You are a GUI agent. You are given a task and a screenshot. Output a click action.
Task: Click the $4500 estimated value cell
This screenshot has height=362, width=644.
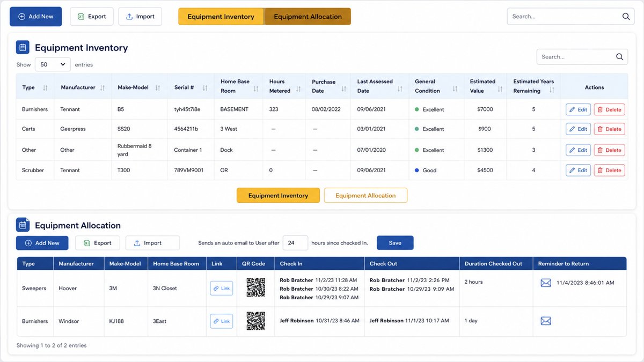[x=485, y=170]
